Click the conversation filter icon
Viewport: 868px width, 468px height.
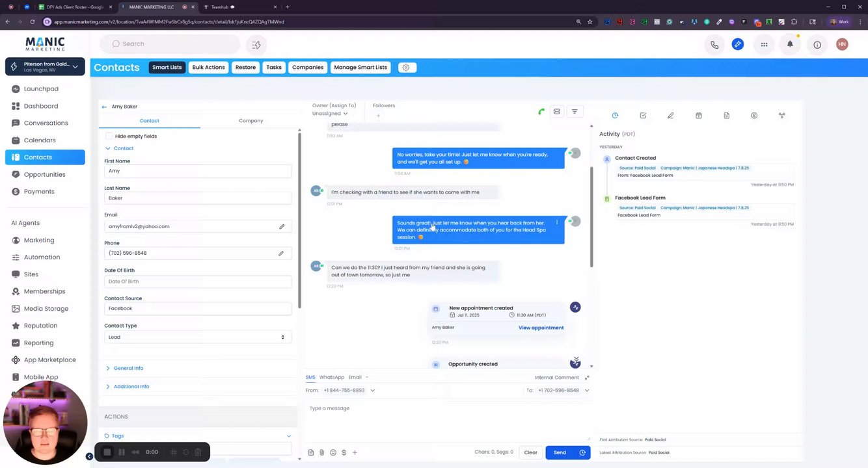575,112
